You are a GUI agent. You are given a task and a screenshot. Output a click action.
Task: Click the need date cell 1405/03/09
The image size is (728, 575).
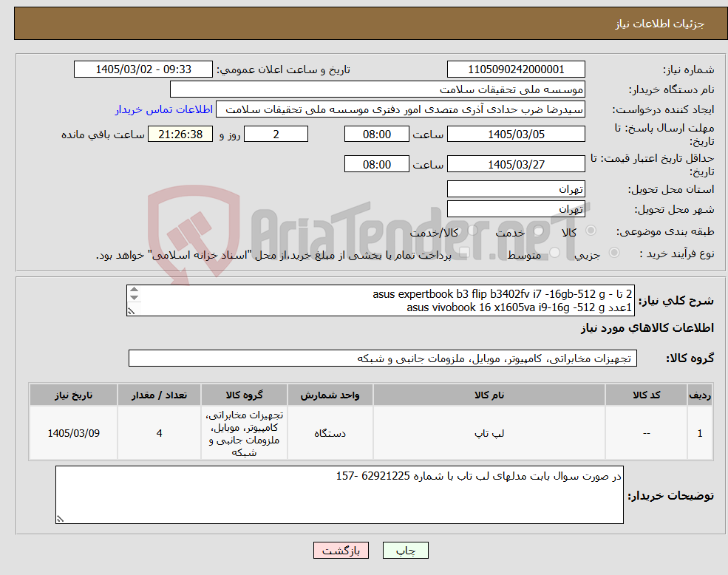point(73,433)
